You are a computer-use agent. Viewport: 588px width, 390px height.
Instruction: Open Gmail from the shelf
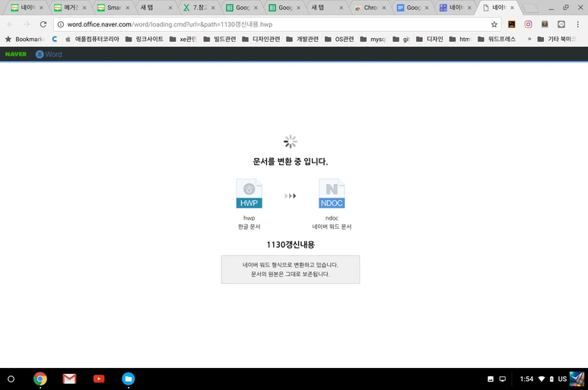tap(69, 379)
